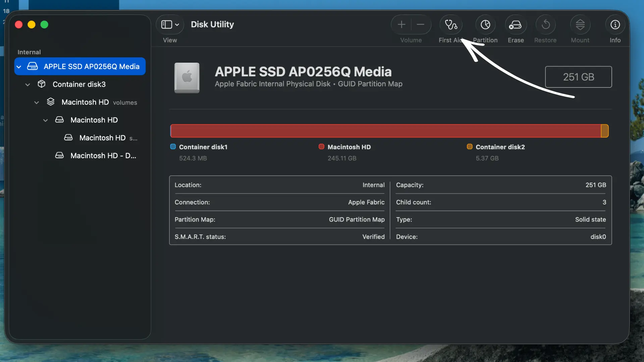
Task: Open the sidebar View menu button
Action: pyautogui.click(x=170, y=24)
